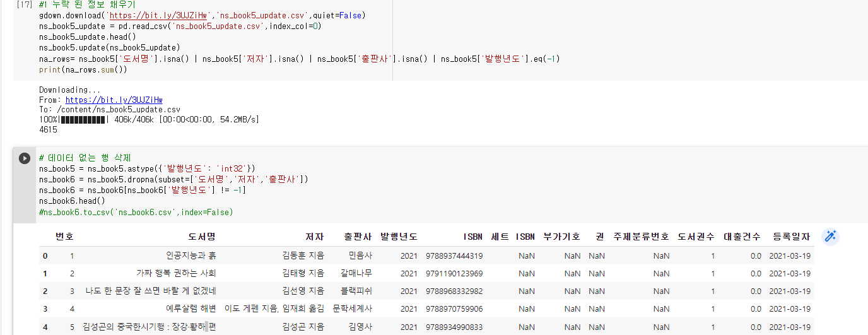Click the ISBN value '9788968332982'
The height and width of the screenshot is (335, 868).
click(454, 291)
